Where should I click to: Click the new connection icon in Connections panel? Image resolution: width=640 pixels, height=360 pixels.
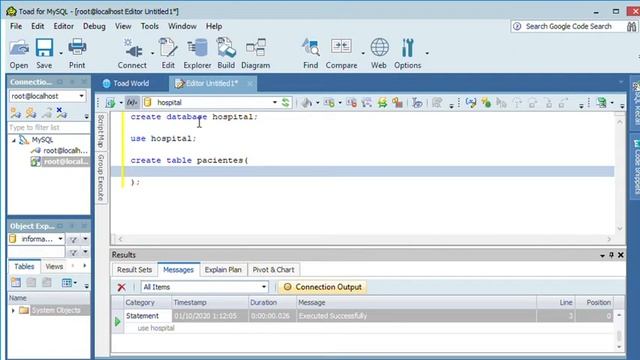pos(16,112)
